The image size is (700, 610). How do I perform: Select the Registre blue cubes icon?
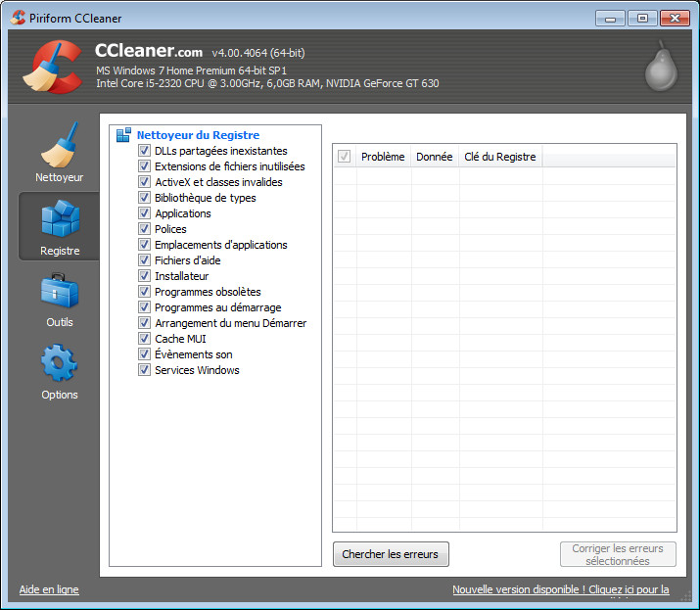click(x=60, y=218)
